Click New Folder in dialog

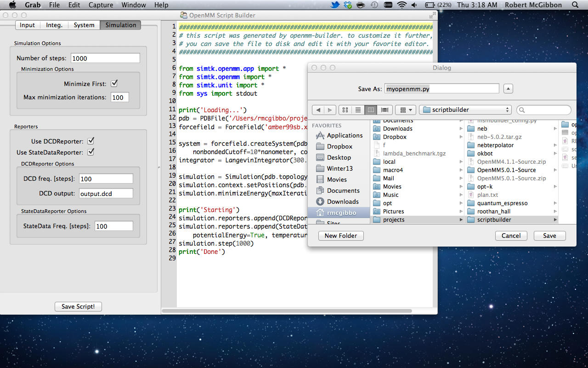(x=341, y=236)
